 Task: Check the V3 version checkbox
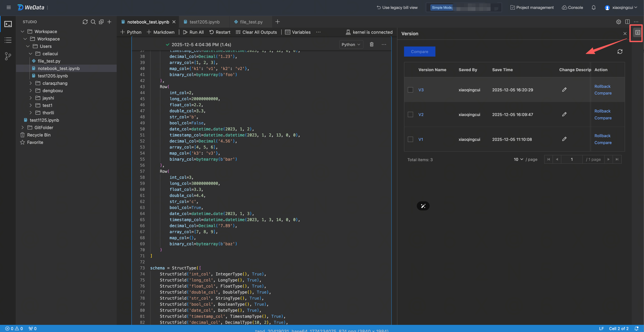coord(410,90)
